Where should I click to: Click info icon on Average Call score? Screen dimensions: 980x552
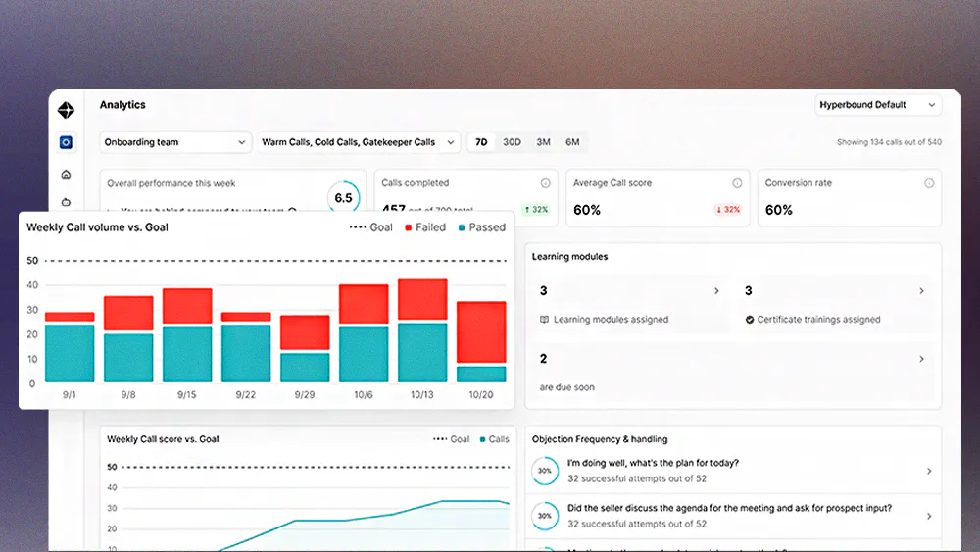click(738, 183)
